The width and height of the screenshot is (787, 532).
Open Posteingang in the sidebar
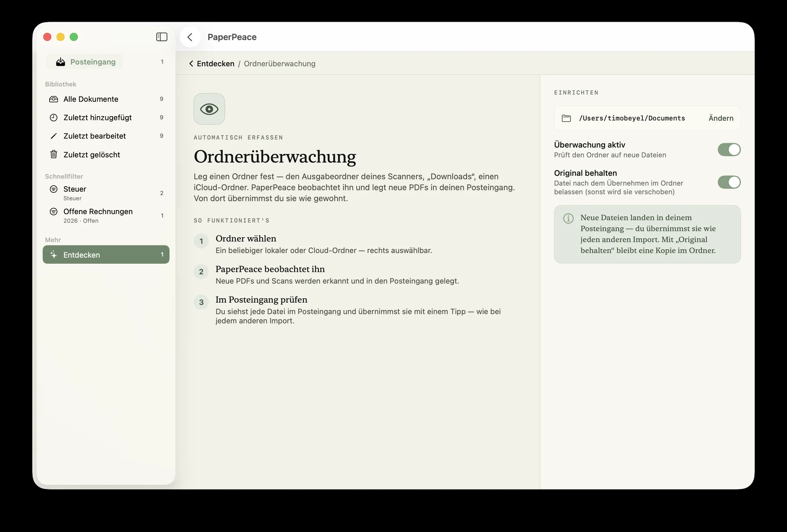pyautogui.click(x=106, y=62)
